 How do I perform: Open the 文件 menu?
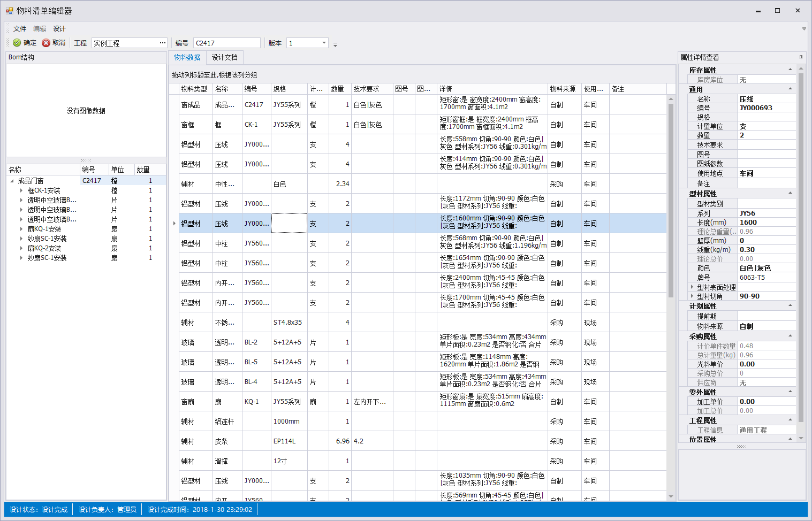click(20, 29)
